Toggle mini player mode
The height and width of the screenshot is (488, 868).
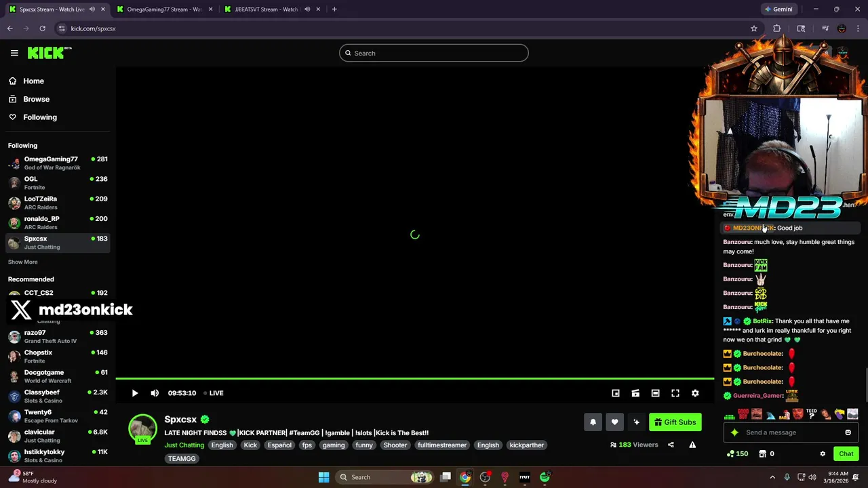[x=616, y=393]
